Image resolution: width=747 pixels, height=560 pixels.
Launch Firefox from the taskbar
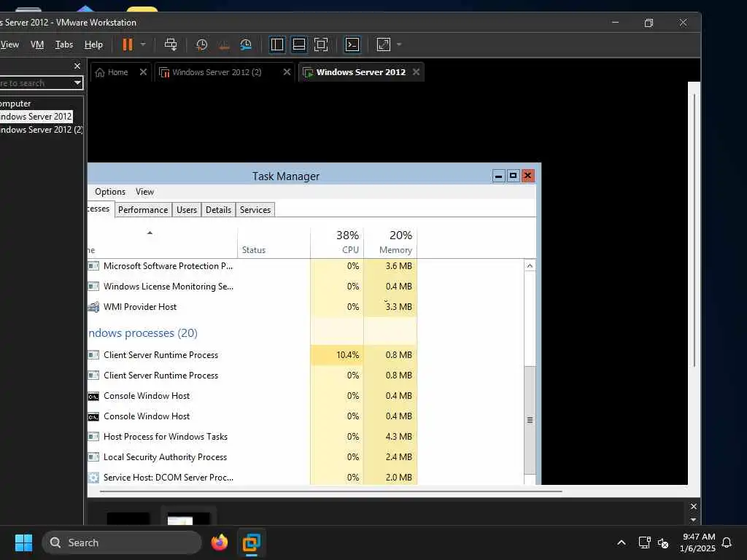(220, 542)
